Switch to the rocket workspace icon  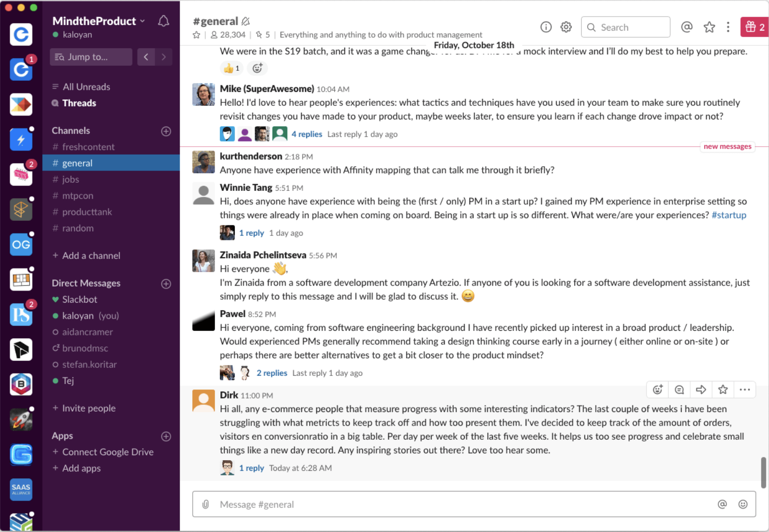[21, 420]
